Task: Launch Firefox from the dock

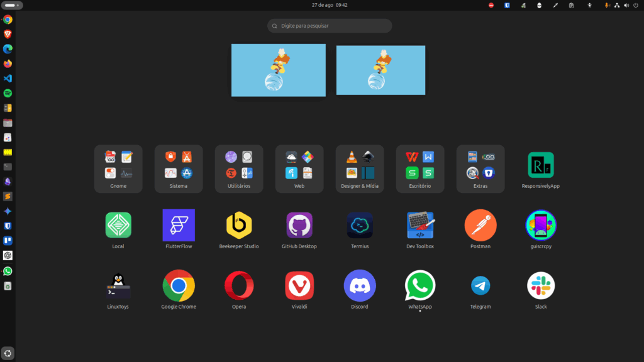Action: click(x=8, y=63)
